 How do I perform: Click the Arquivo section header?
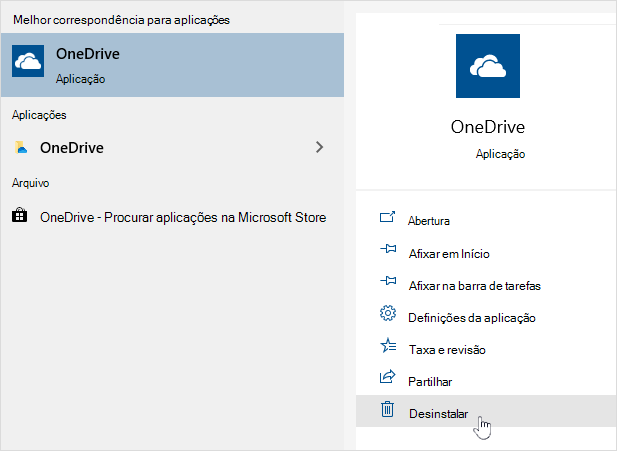coord(30,183)
